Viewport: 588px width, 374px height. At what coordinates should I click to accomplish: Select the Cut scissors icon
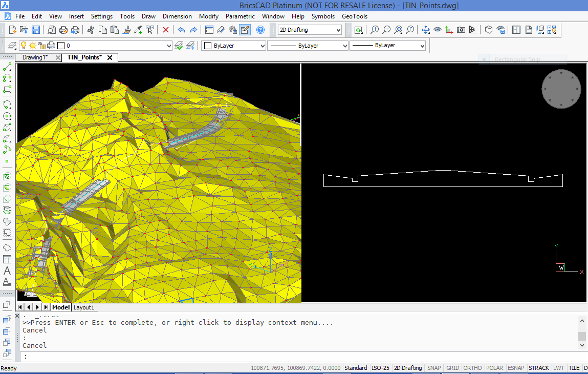coord(91,30)
